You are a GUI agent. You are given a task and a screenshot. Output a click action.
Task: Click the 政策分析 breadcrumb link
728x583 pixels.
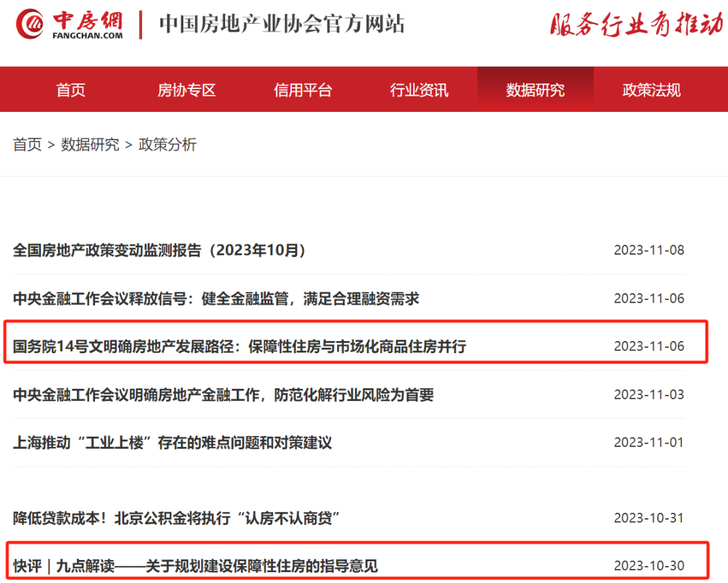point(168,144)
